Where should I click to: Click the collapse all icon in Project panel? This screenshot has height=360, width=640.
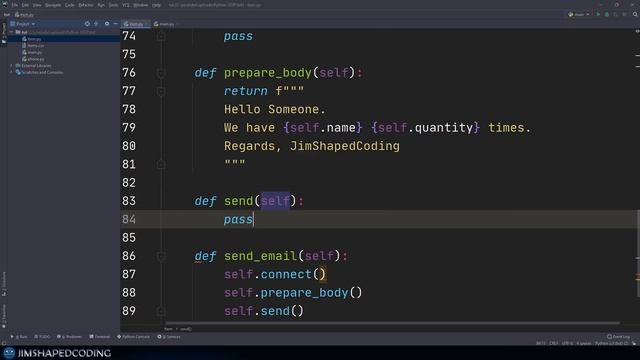click(96, 24)
